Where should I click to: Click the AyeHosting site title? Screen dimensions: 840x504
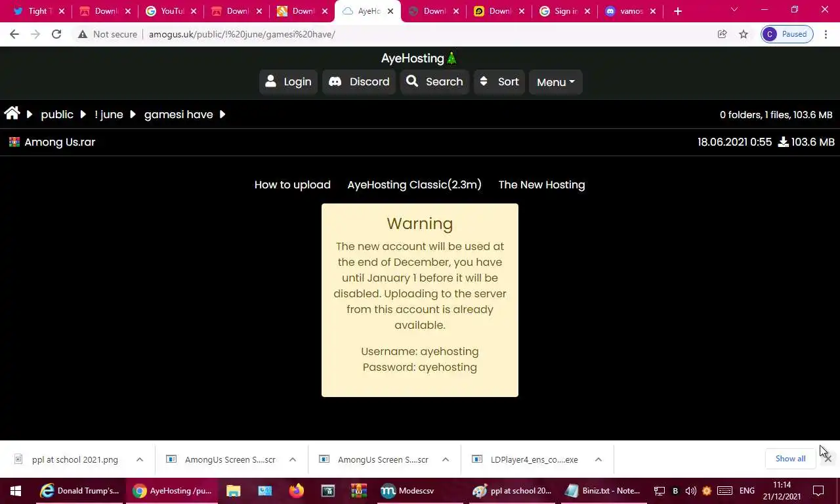pos(419,58)
